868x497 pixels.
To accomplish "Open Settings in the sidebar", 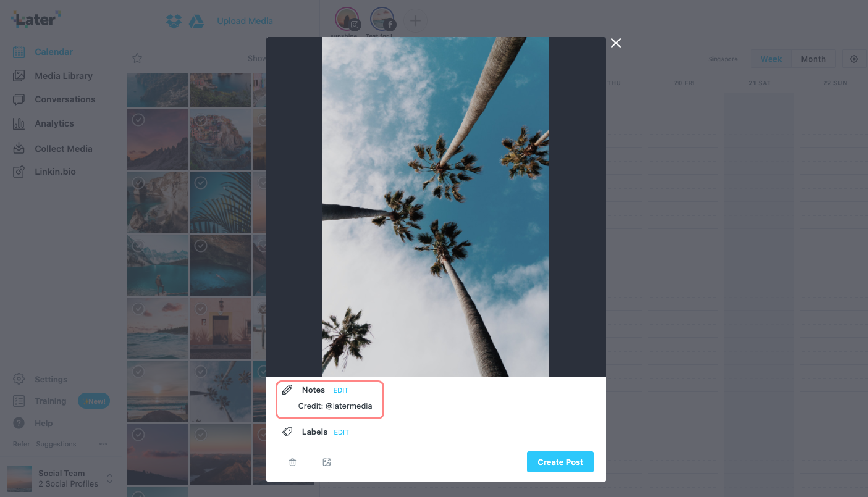I will (x=51, y=379).
